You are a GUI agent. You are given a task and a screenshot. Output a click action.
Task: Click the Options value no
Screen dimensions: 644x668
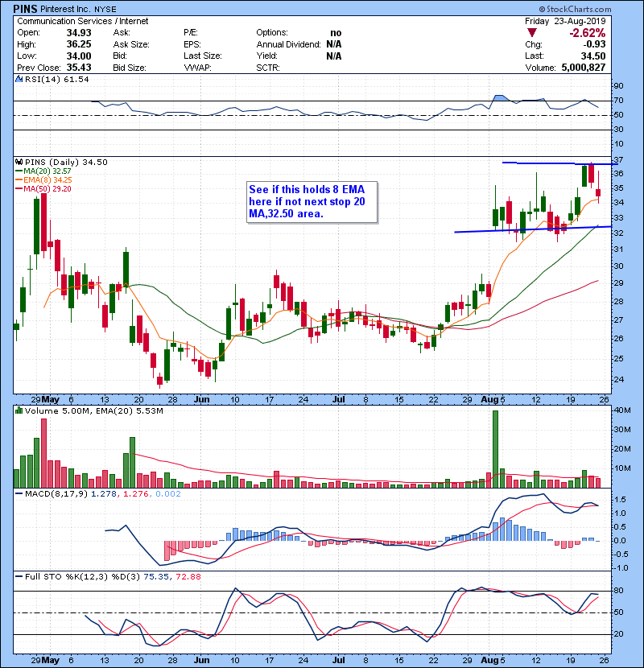click(336, 33)
